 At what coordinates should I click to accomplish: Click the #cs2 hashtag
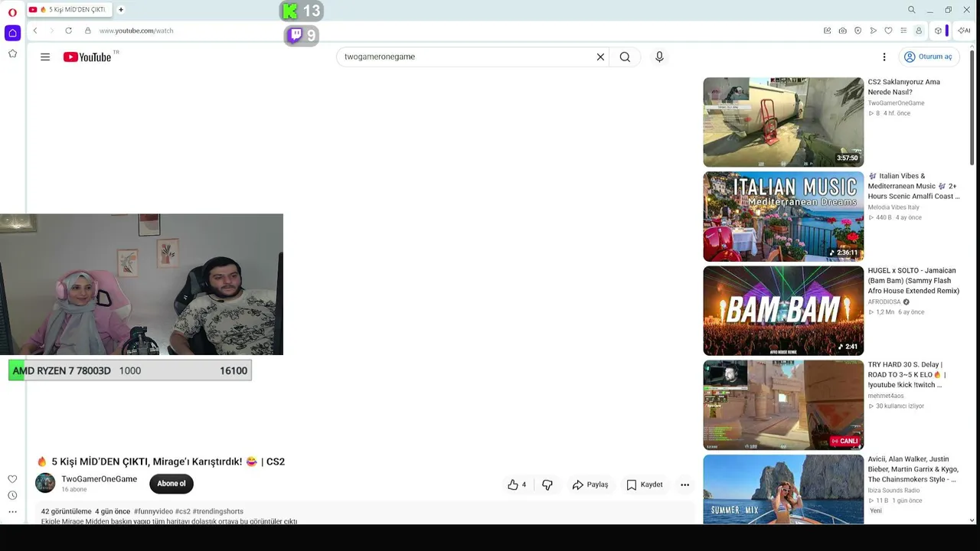[x=183, y=511]
